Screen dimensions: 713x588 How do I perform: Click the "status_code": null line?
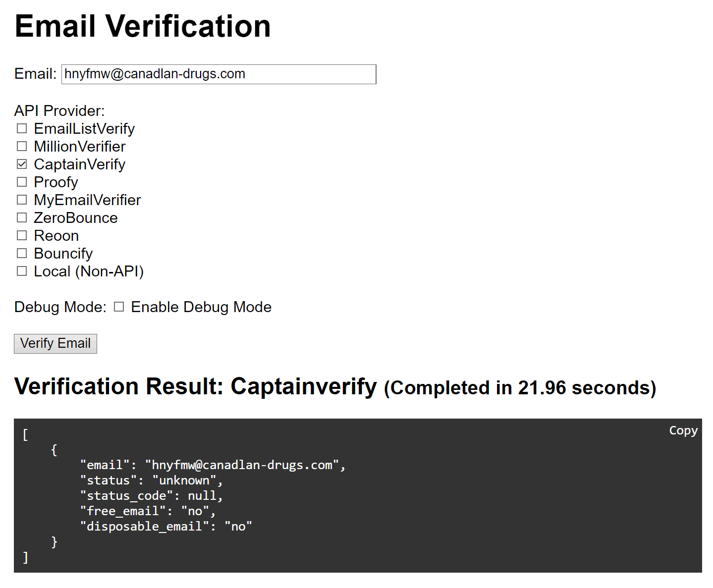151,496
